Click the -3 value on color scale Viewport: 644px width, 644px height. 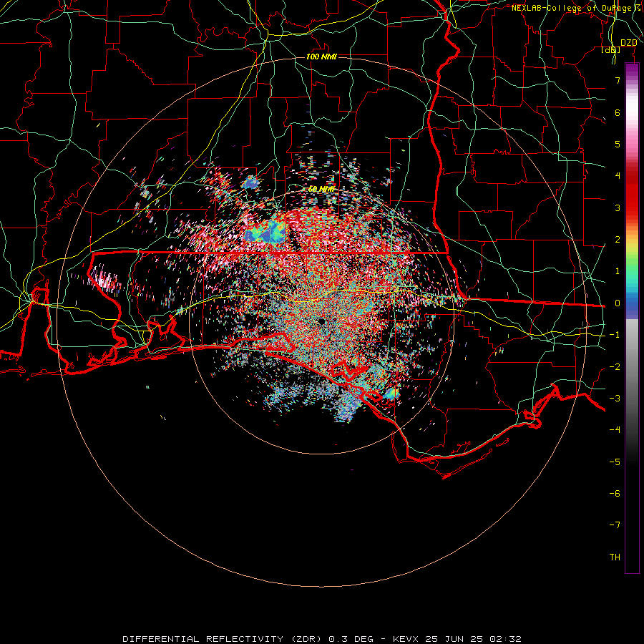click(615, 399)
